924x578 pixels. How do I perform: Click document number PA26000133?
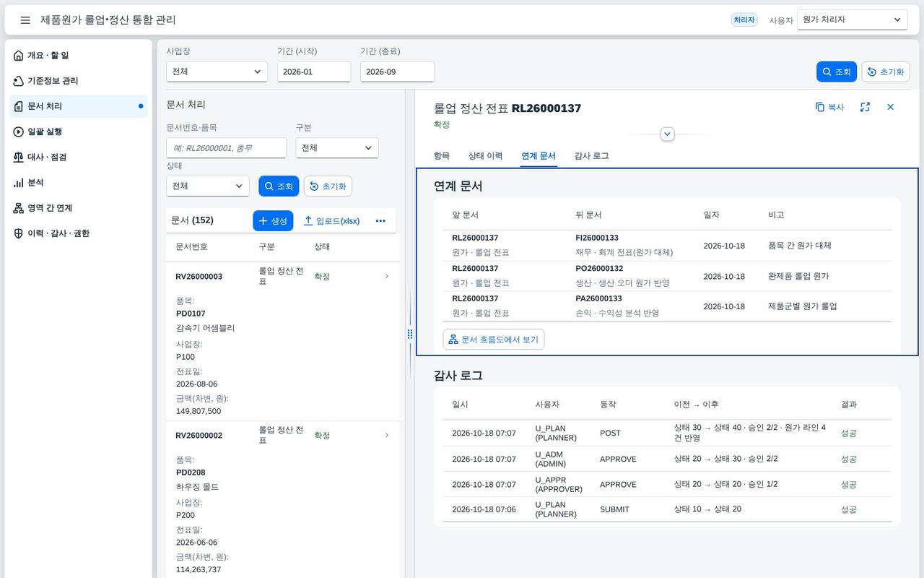pos(598,298)
